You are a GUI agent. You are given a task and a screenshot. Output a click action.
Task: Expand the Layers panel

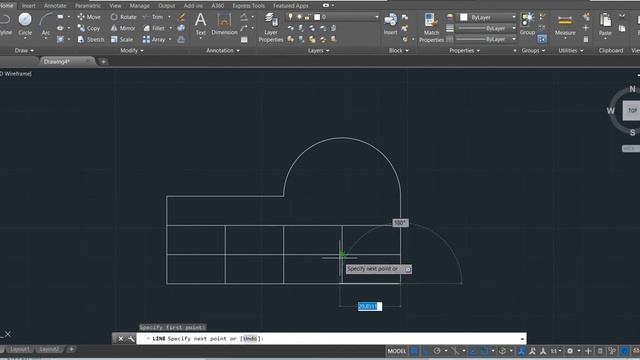[x=318, y=51]
